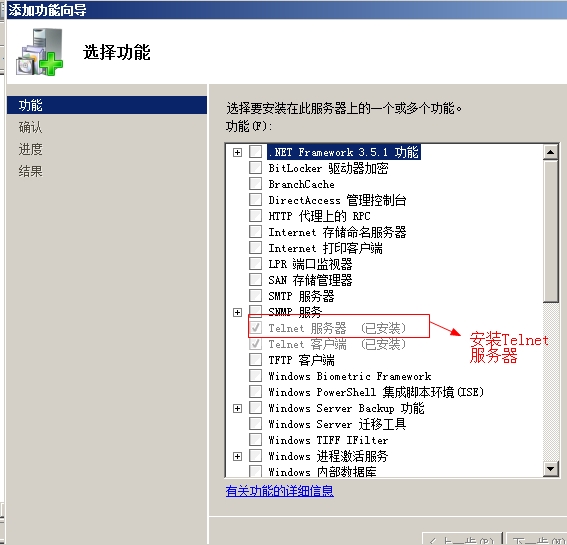Select Internet 存储命名服务器 row text

point(337,232)
